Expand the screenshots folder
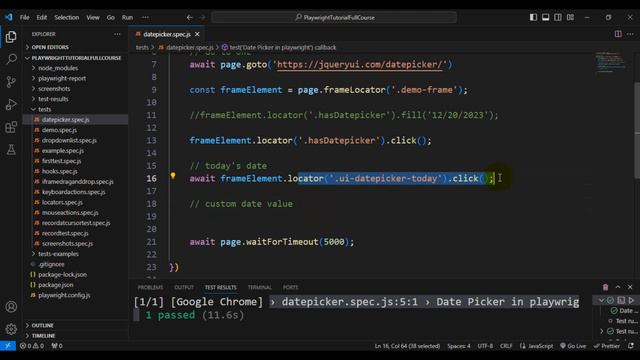The image size is (640, 360). (x=76, y=89)
